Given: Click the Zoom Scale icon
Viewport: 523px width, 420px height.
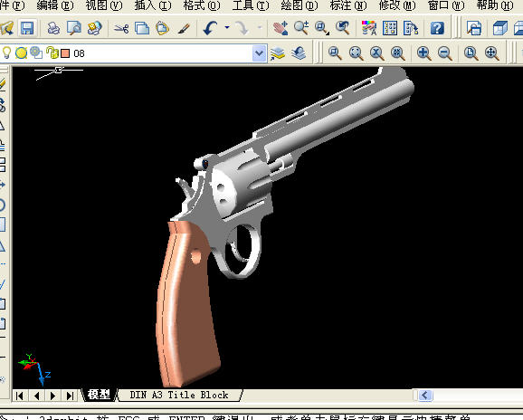Looking at the screenshot, I should coord(377,53).
